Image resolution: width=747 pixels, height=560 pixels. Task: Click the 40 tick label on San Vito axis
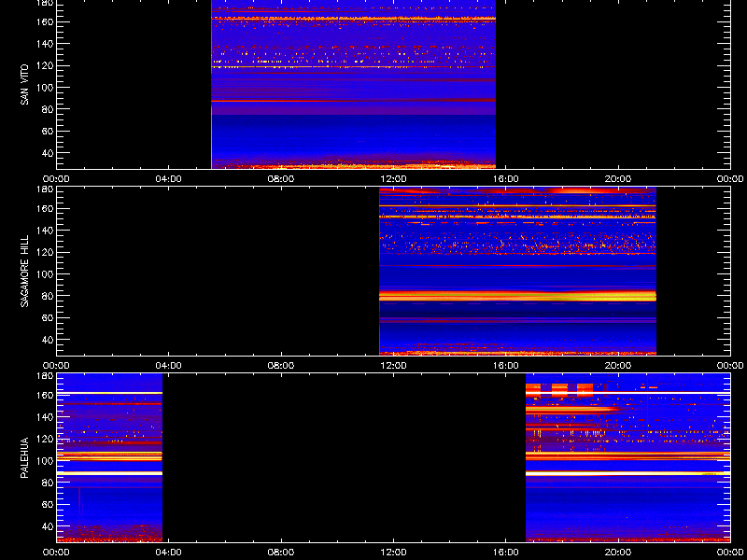pos(49,153)
